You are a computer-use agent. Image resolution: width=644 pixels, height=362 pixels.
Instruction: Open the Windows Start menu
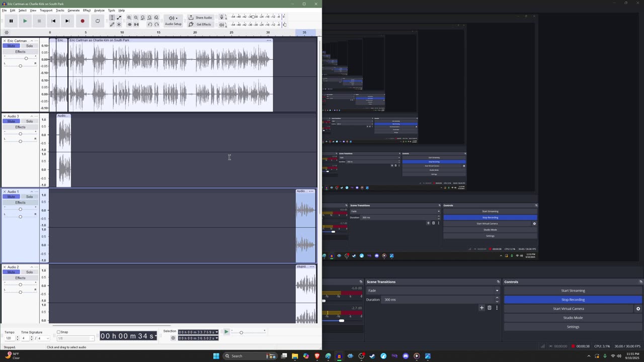coord(216,356)
